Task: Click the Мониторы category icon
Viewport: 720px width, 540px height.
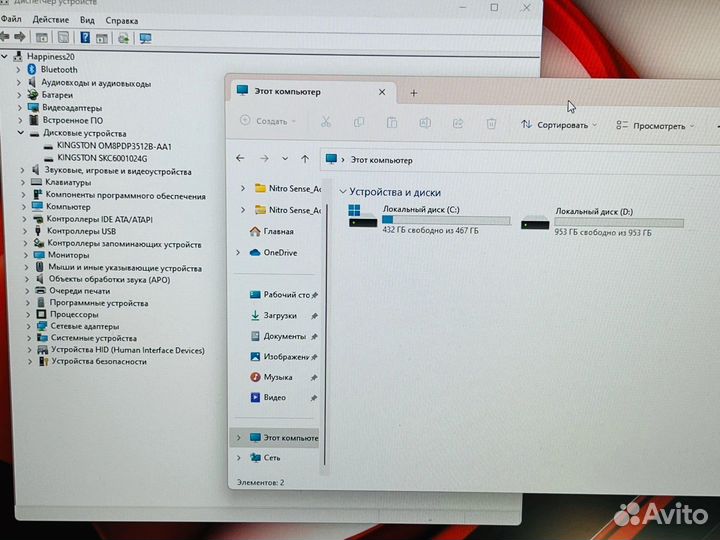Action: pyautogui.click(x=39, y=254)
